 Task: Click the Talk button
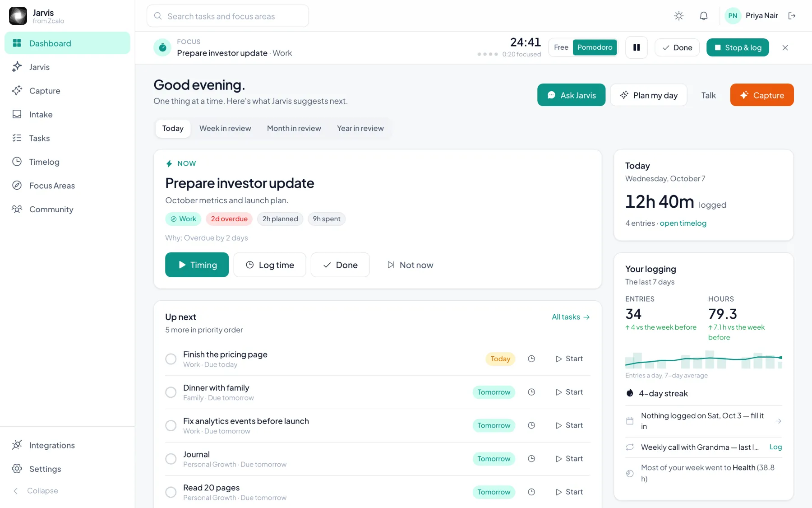pos(708,95)
